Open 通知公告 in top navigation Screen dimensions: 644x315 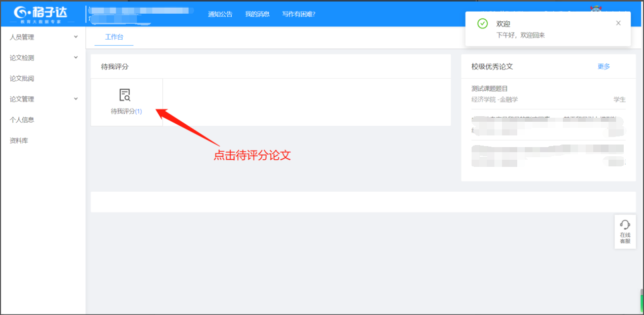click(x=220, y=14)
